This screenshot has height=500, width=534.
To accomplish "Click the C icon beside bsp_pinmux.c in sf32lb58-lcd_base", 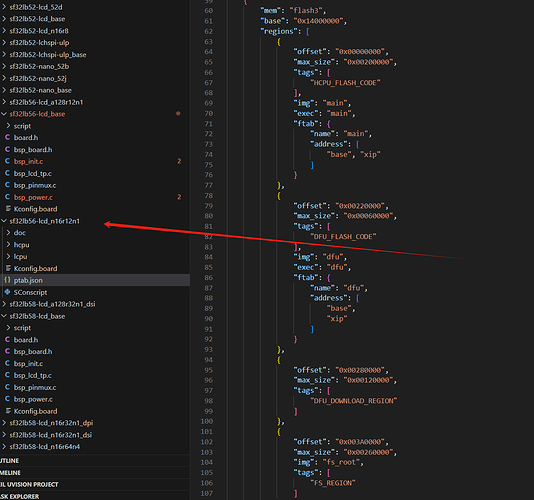I will (7, 387).
